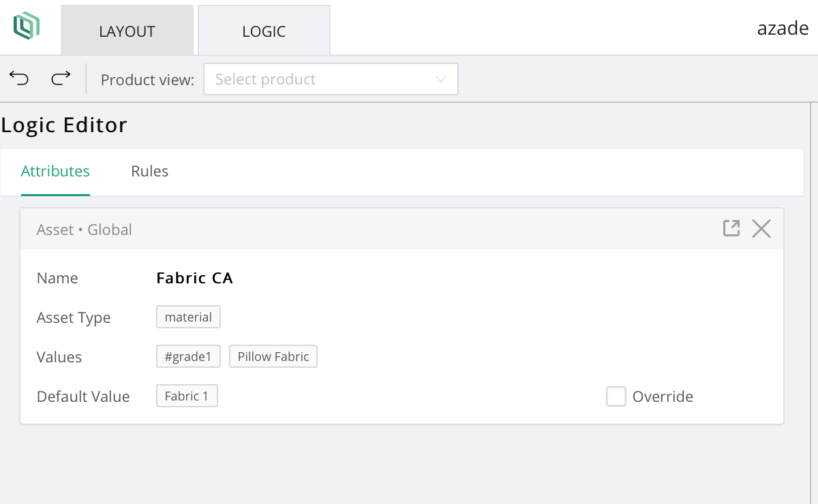Click the Pillow Fabric value tag
Viewport: 818px width, 504px height.
tap(273, 356)
